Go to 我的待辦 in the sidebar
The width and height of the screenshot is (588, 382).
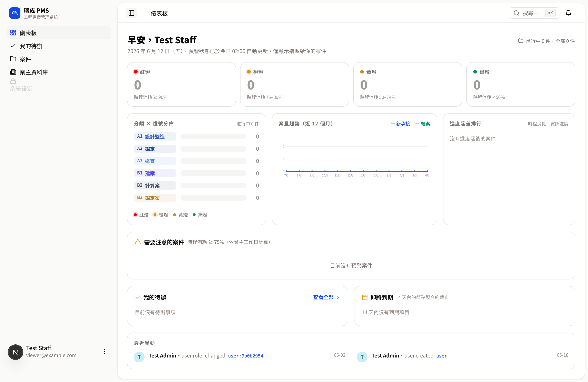pos(59,46)
